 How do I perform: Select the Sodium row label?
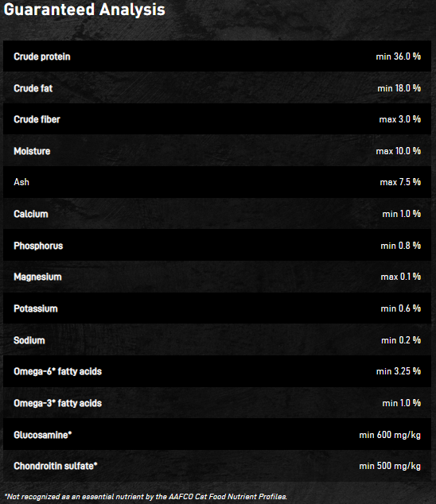[x=29, y=340]
